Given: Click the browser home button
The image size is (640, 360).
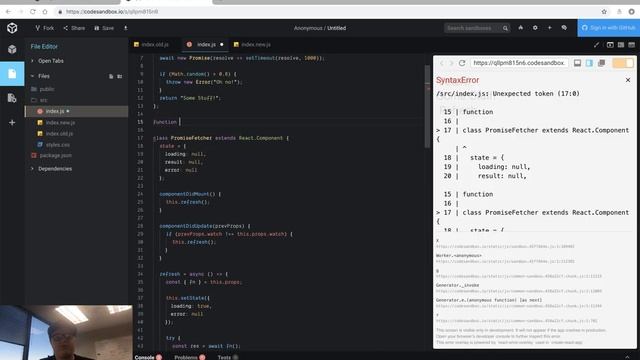Looking at the screenshot, I should (x=45, y=12).
